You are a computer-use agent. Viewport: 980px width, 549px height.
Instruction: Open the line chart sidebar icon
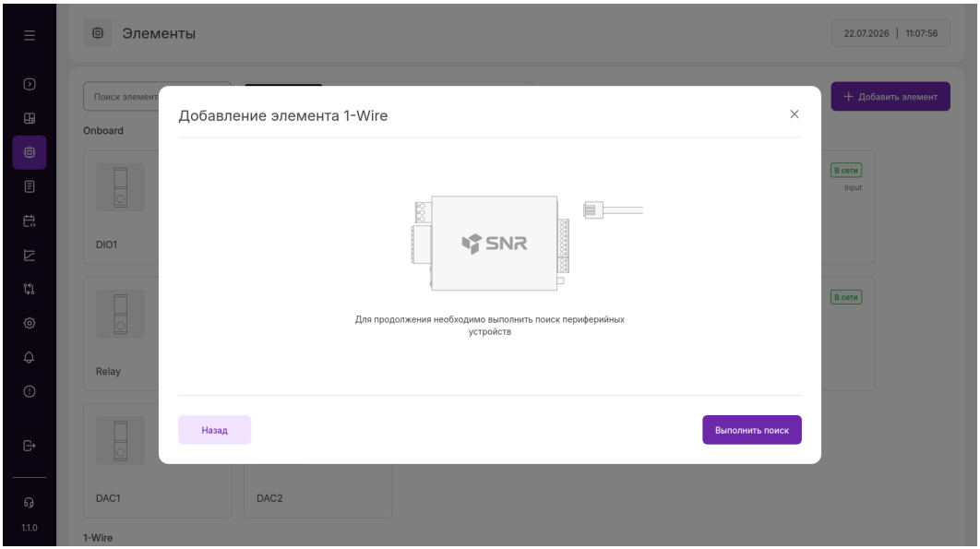pyautogui.click(x=30, y=255)
